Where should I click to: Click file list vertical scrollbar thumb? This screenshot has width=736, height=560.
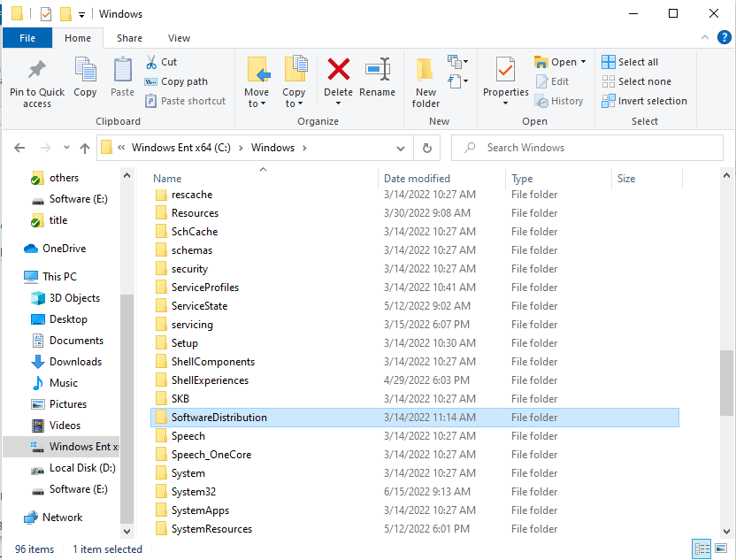726,382
